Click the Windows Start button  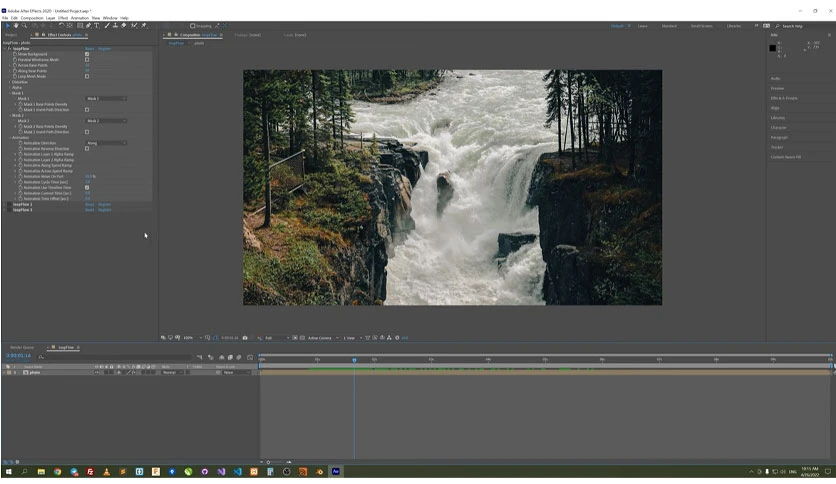point(9,472)
